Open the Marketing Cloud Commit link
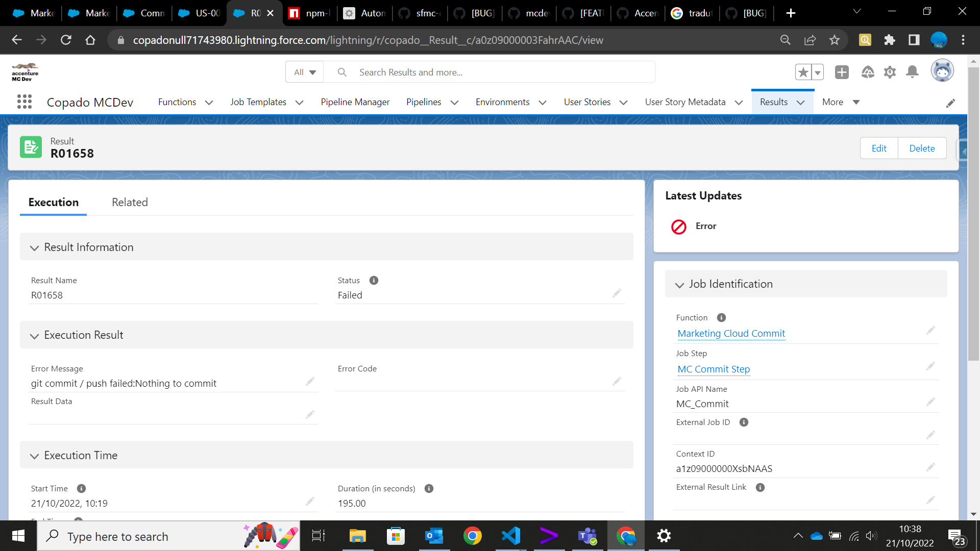Screen dimensions: 980x551 click(x=731, y=333)
